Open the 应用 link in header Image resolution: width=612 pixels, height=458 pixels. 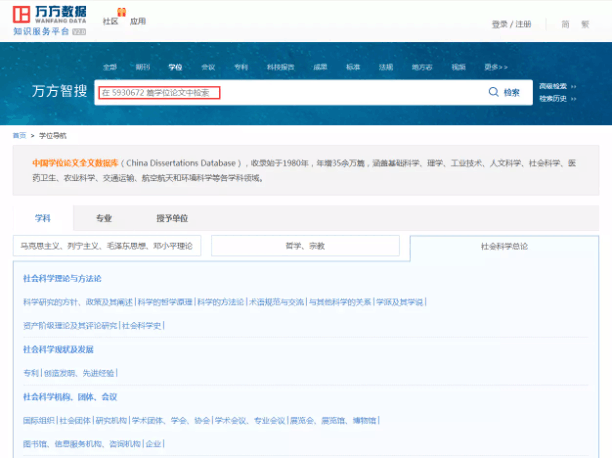[x=138, y=21]
